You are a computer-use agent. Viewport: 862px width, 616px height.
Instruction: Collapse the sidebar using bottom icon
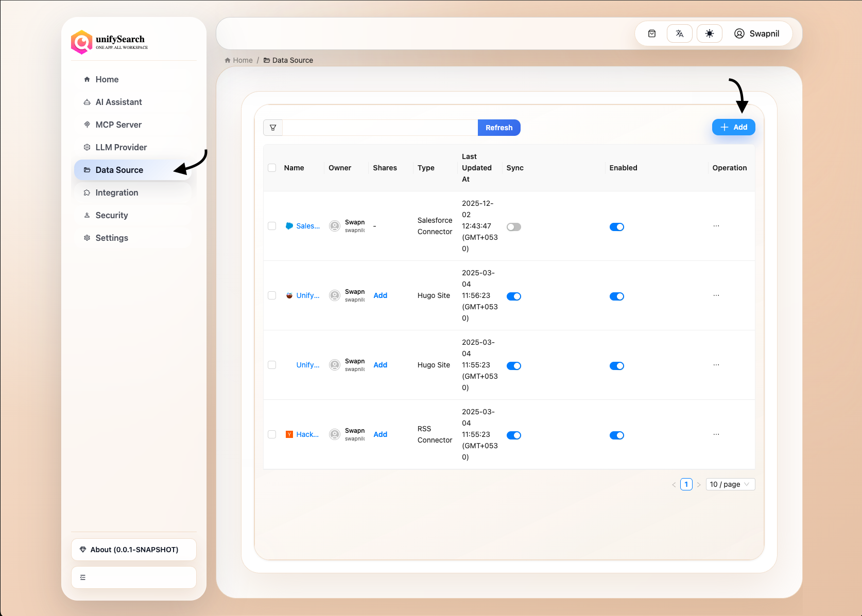pyautogui.click(x=83, y=577)
